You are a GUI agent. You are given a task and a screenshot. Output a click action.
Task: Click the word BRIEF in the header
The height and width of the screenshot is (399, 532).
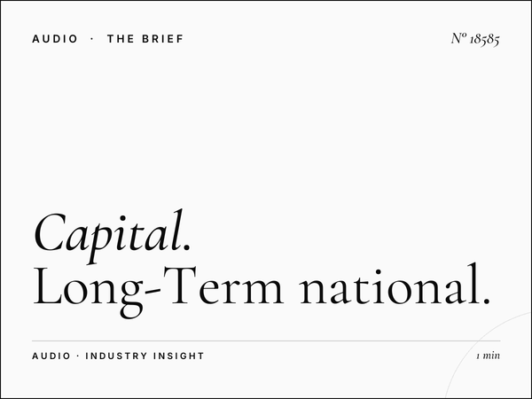pyautogui.click(x=163, y=39)
